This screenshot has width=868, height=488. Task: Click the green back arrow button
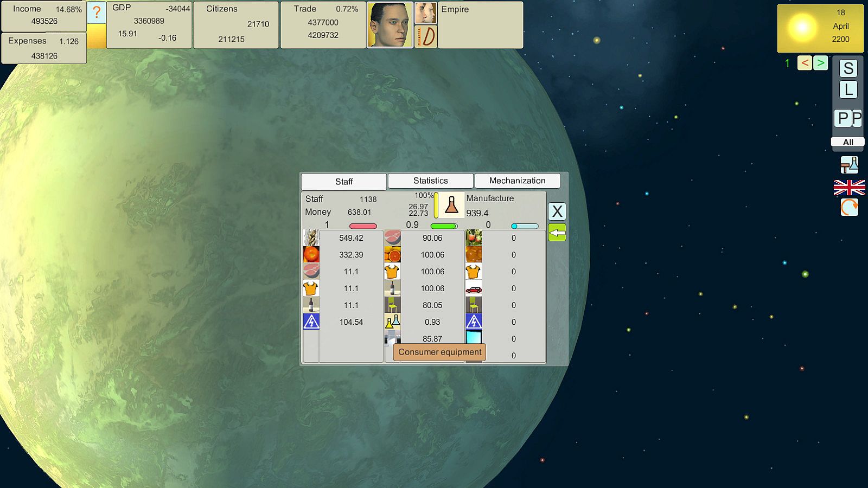pyautogui.click(x=557, y=233)
